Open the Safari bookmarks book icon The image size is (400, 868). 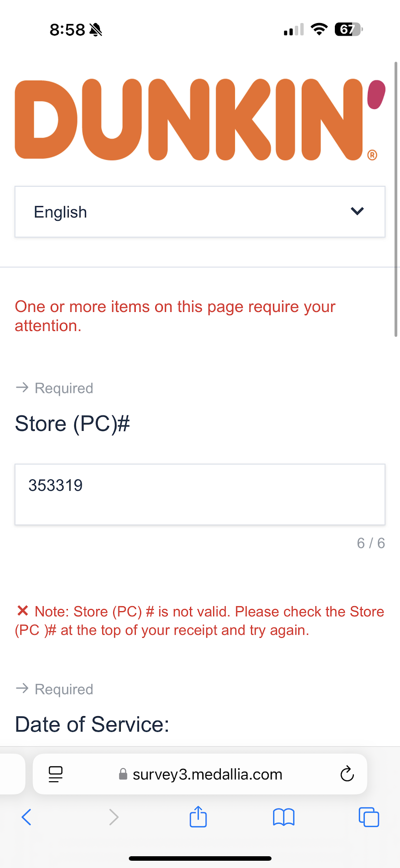[x=284, y=817]
